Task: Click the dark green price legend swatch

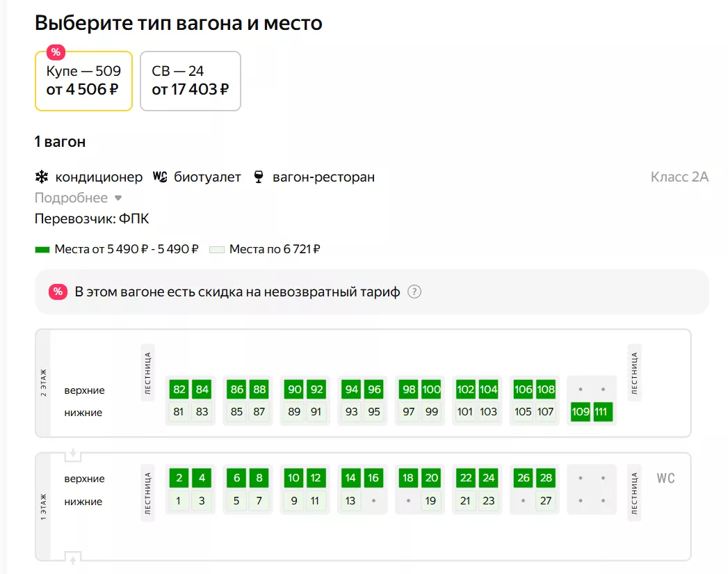Action: click(42, 249)
